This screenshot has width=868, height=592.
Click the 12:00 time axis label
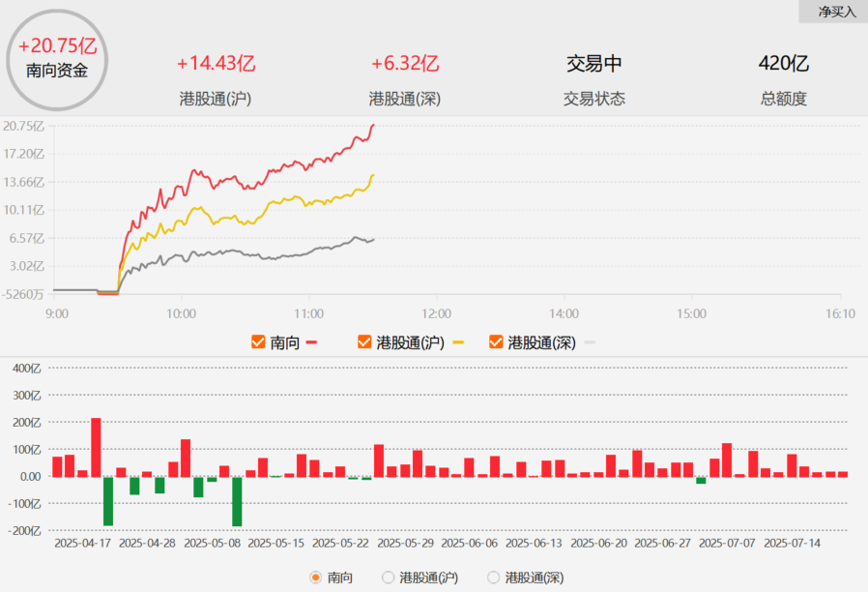436,314
